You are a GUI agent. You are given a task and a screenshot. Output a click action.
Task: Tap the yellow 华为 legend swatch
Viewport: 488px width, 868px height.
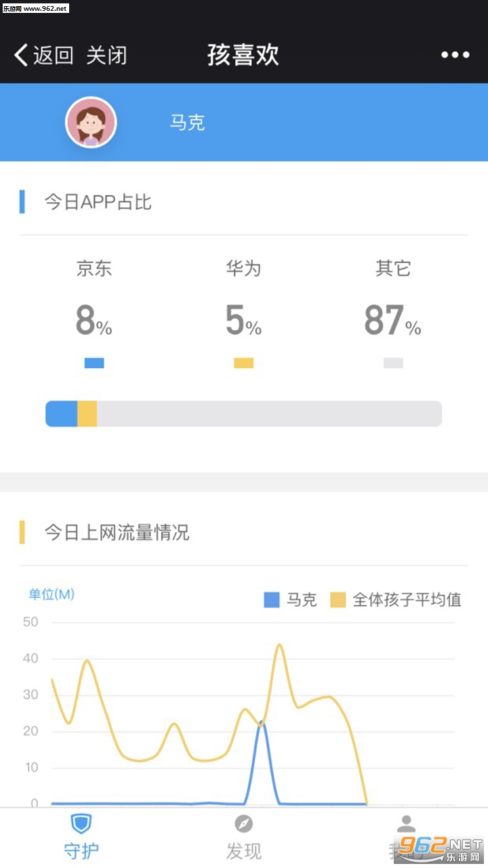click(x=243, y=363)
